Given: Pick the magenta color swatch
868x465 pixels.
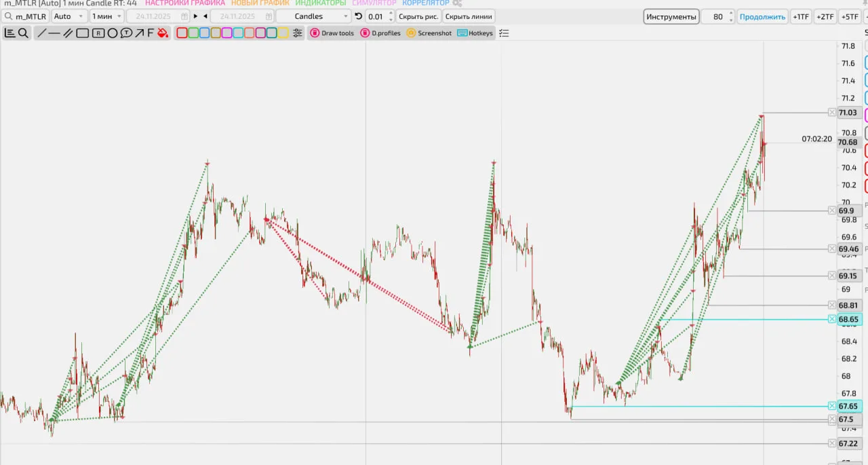Looking at the screenshot, I should 227,33.
